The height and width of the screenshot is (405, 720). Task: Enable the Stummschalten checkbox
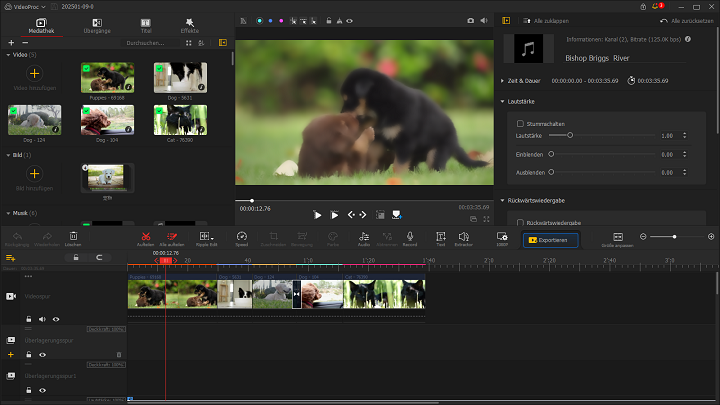tap(520, 123)
